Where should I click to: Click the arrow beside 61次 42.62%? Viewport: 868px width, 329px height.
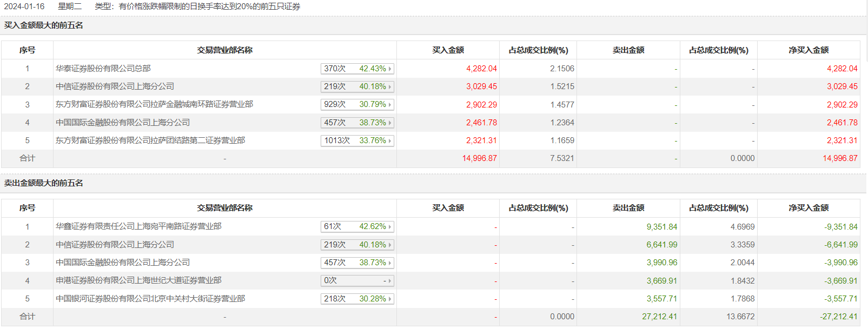point(390,226)
